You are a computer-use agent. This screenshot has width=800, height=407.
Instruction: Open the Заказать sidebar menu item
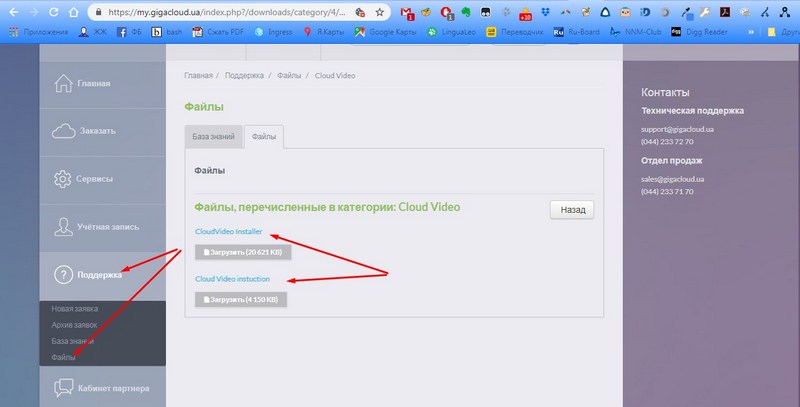[103, 132]
